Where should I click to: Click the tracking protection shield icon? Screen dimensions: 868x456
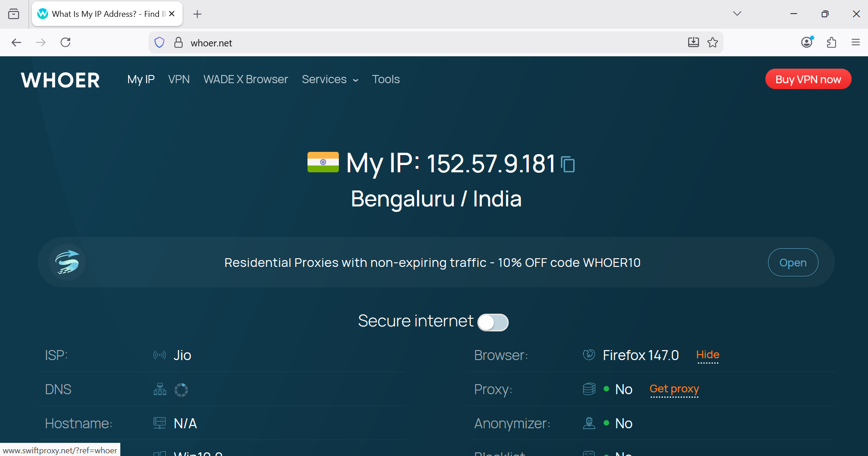(x=159, y=43)
